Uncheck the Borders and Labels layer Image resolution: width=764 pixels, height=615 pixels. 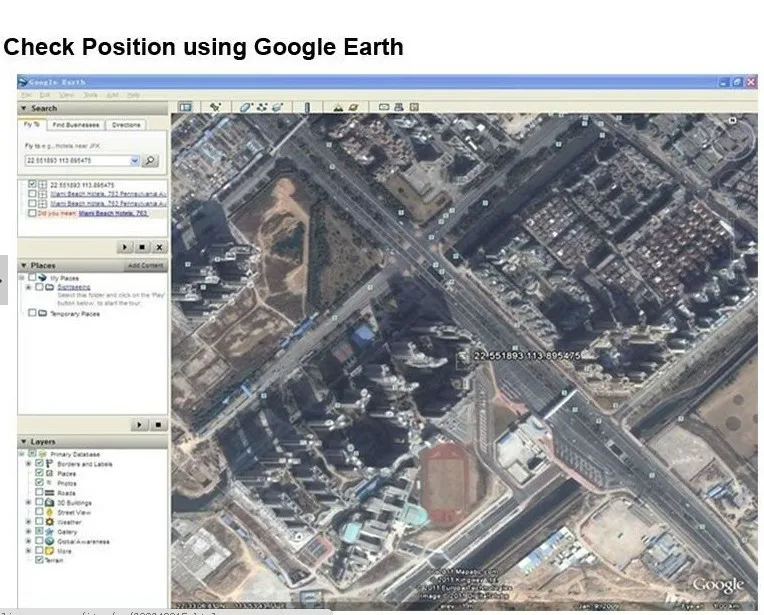[39, 463]
